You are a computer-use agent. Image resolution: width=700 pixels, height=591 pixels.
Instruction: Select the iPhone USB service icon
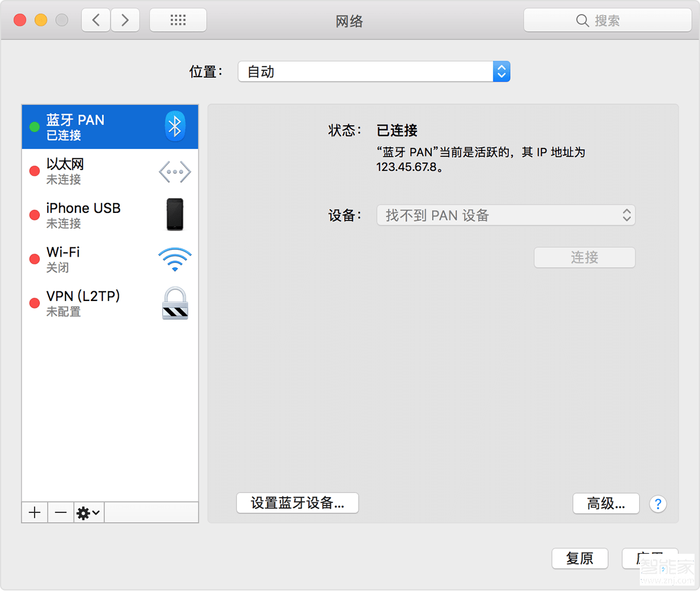[x=174, y=215]
